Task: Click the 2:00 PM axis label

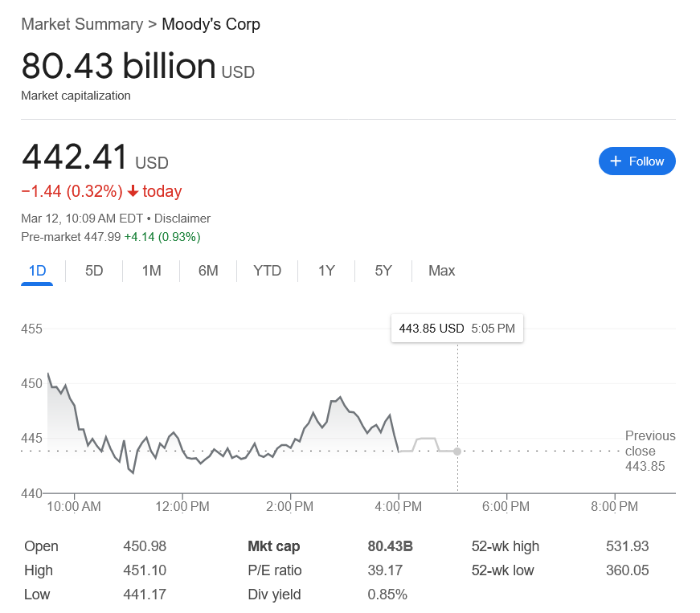Action: pos(290,506)
